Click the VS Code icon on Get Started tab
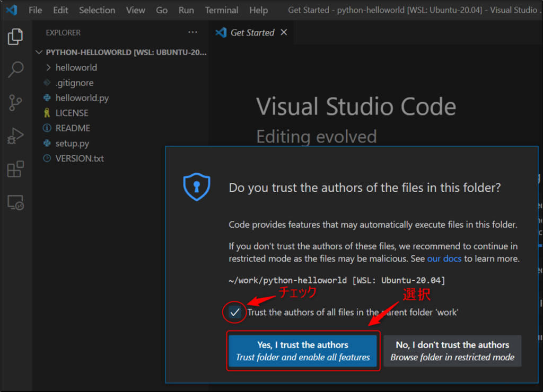The width and height of the screenshot is (543, 392). click(x=221, y=32)
